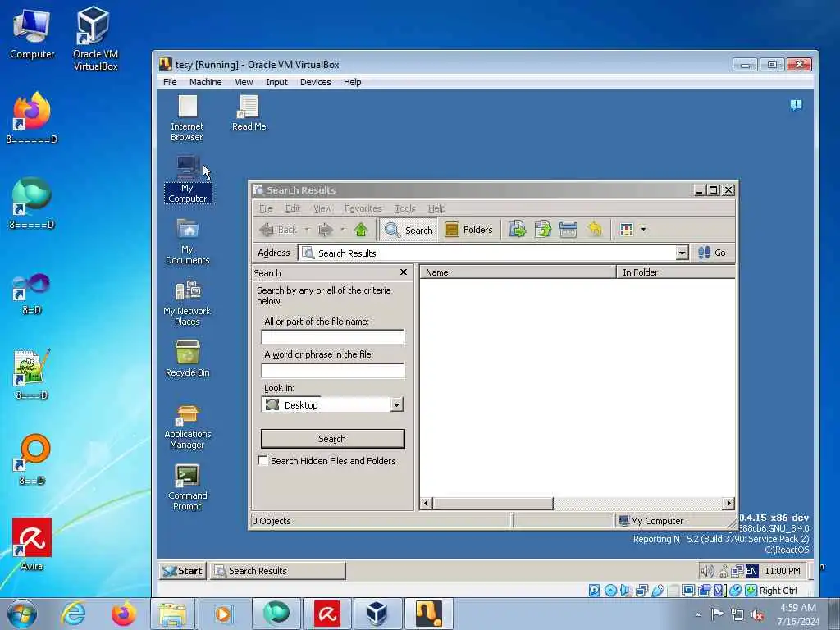Click the VirtualBox Manager taskbar button
Image resolution: width=840 pixels, height=630 pixels.
point(377,614)
